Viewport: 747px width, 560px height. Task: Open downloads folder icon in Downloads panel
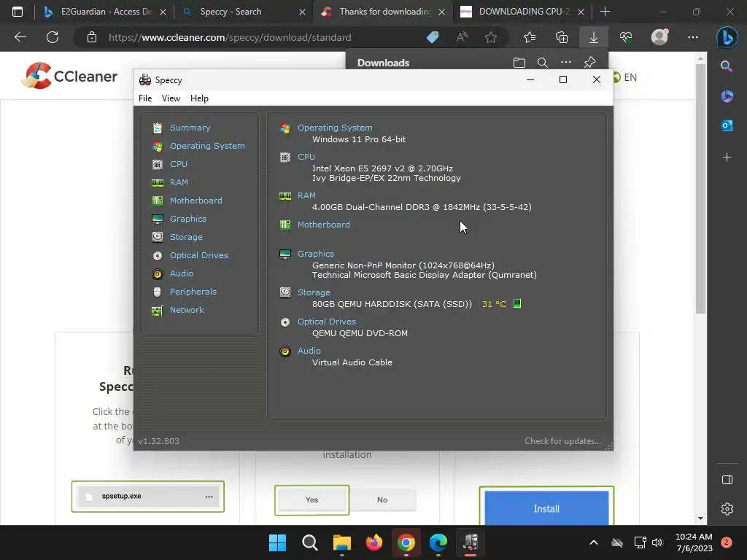tap(519, 63)
